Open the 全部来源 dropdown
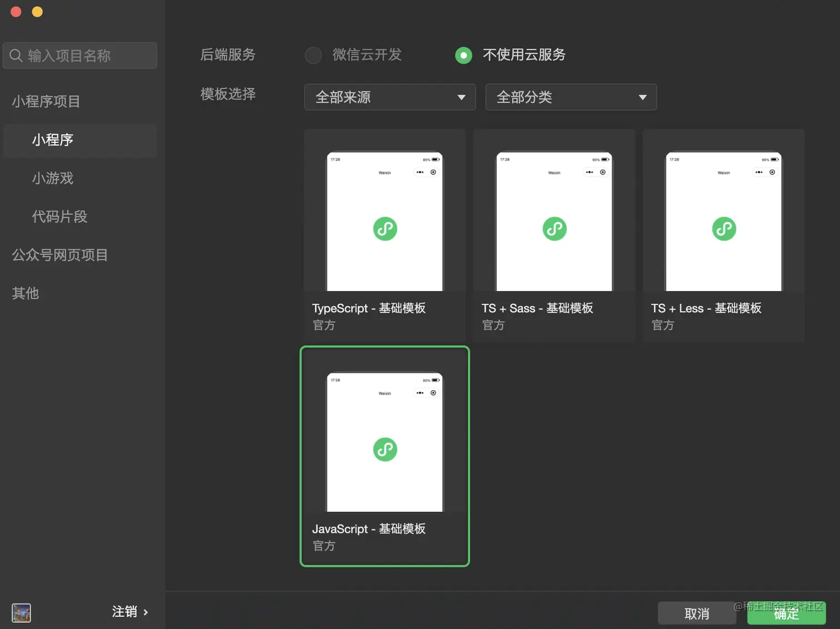840x629 pixels. click(x=390, y=97)
